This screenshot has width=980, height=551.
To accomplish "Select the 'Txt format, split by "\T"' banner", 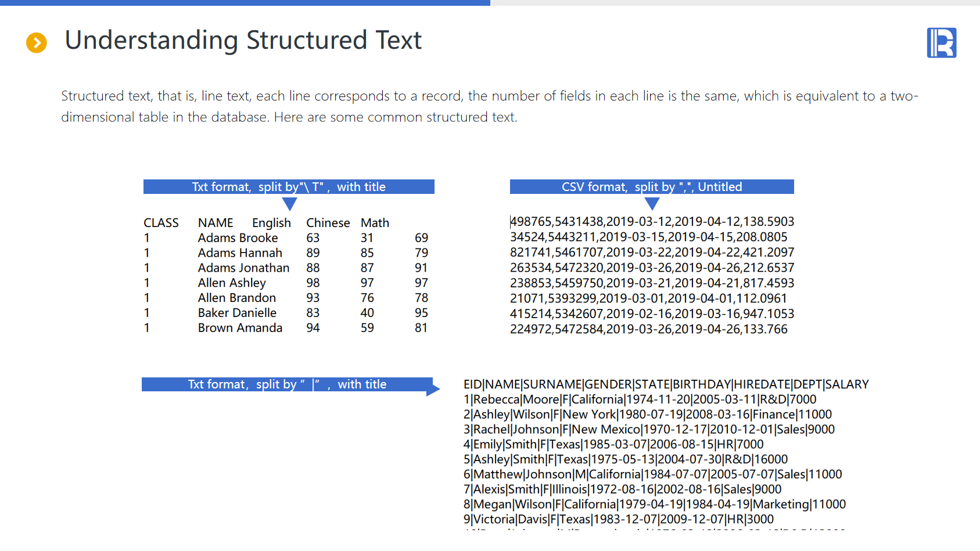I will click(289, 187).
